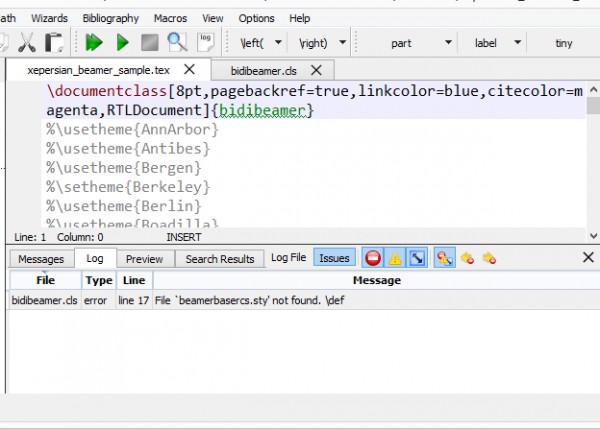
Task: Click the Log File button
Action: pyautogui.click(x=289, y=258)
